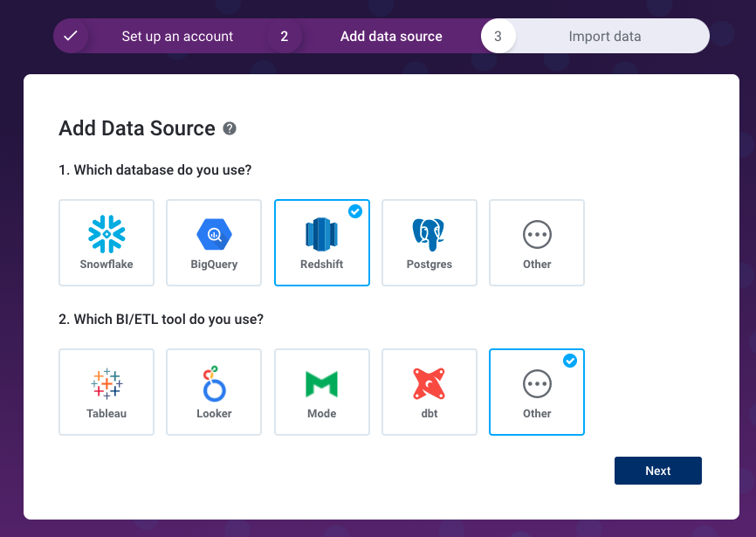Screen dimensions: 756x537
Task: Select the dbt tool card
Action: point(430,392)
